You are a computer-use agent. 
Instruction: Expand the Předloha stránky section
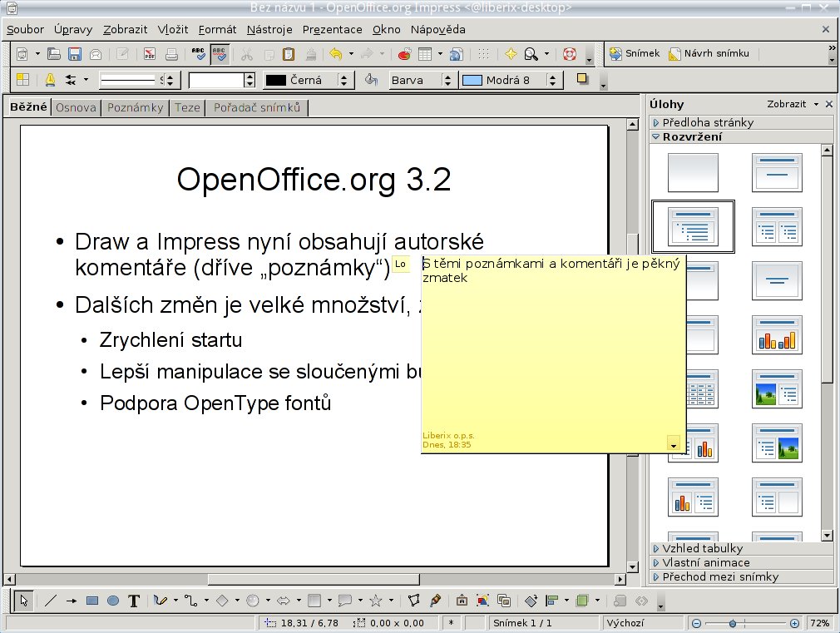(x=741, y=123)
